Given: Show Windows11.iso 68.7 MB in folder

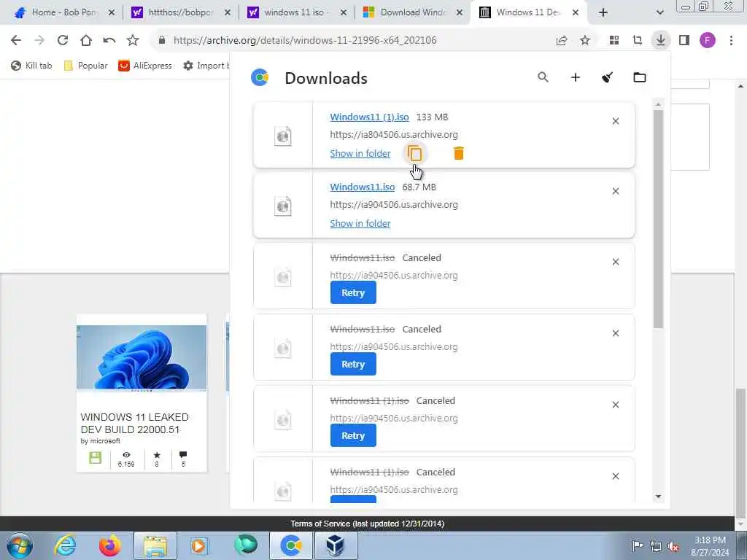Looking at the screenshot, I should [x=360, y=223].
